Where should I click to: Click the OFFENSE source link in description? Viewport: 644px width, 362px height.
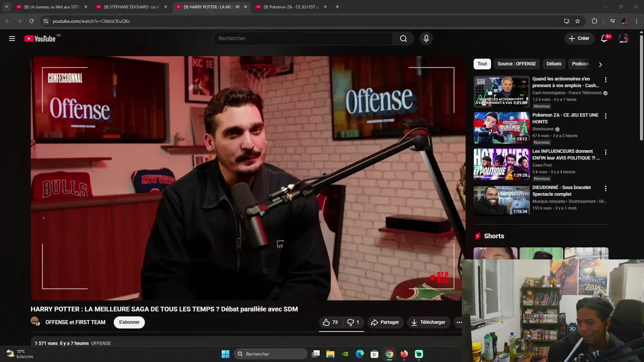click(101, 343)
